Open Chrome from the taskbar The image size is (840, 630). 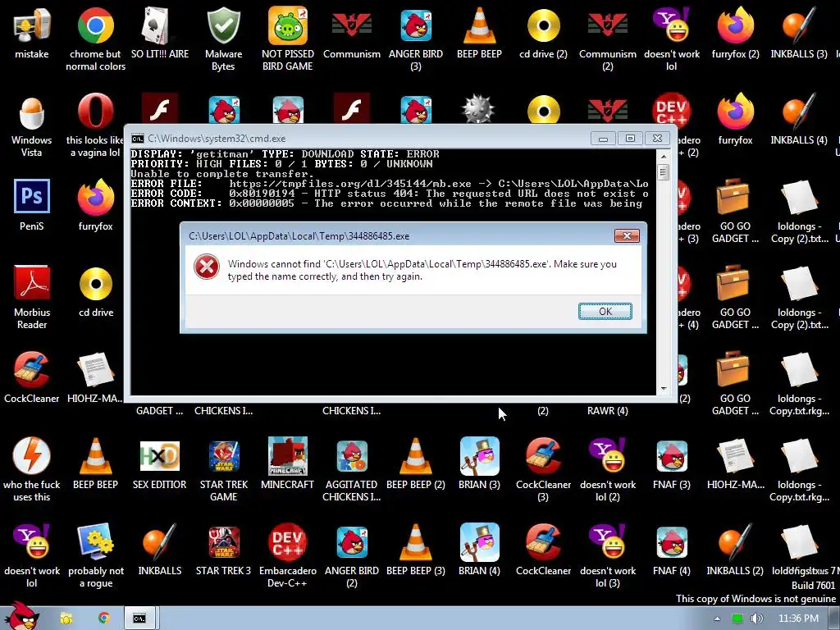click(103, 619)
